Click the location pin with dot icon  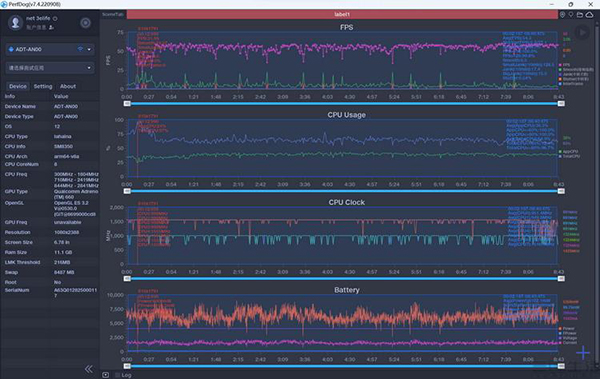(562, 15)
